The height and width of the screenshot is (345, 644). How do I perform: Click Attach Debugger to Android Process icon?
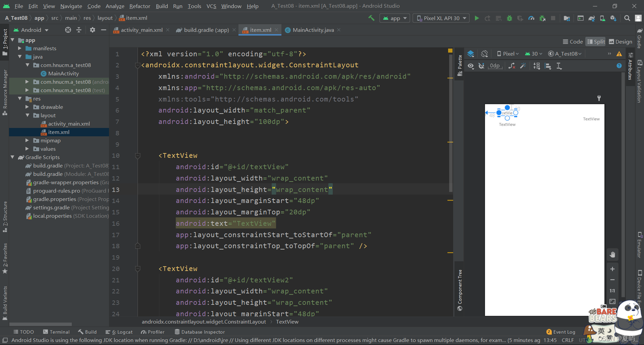pos(542,18)
